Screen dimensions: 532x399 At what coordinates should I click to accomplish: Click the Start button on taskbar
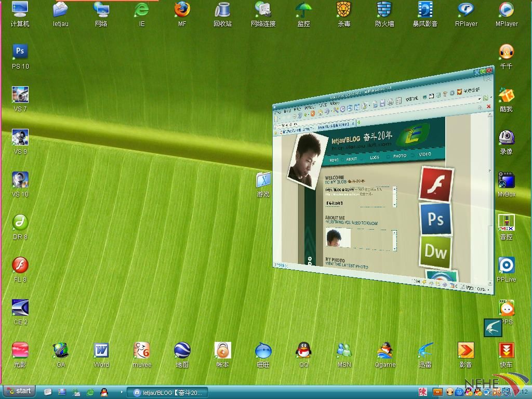coord(19,391)
